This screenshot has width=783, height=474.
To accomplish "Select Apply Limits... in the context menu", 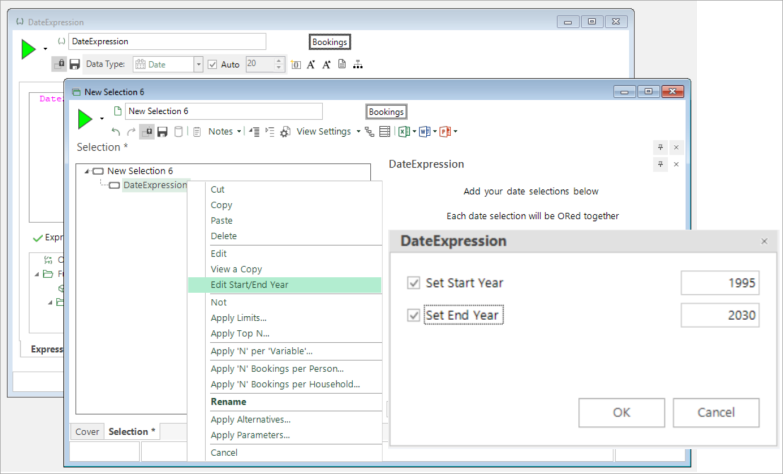I will click(239, 317).
